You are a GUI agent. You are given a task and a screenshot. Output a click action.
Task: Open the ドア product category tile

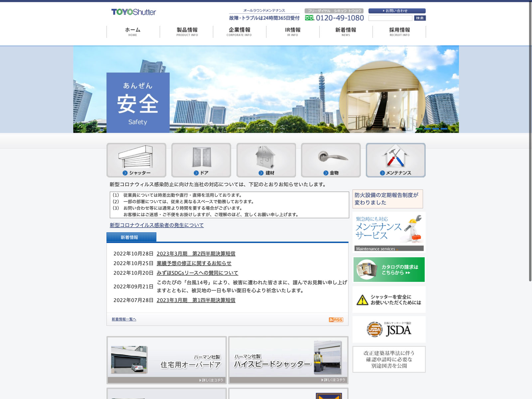tap(201, 160)
